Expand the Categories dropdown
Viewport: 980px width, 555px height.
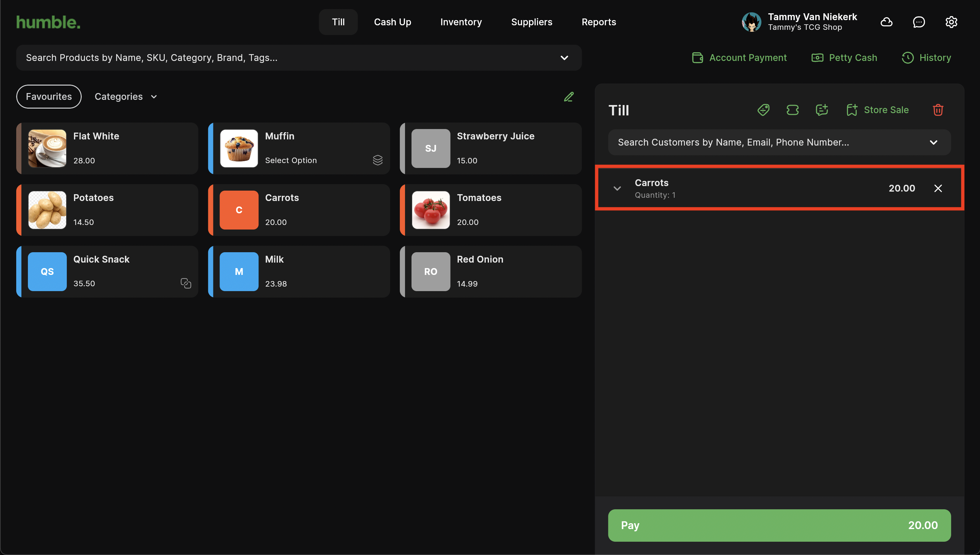tap(125, 97)
